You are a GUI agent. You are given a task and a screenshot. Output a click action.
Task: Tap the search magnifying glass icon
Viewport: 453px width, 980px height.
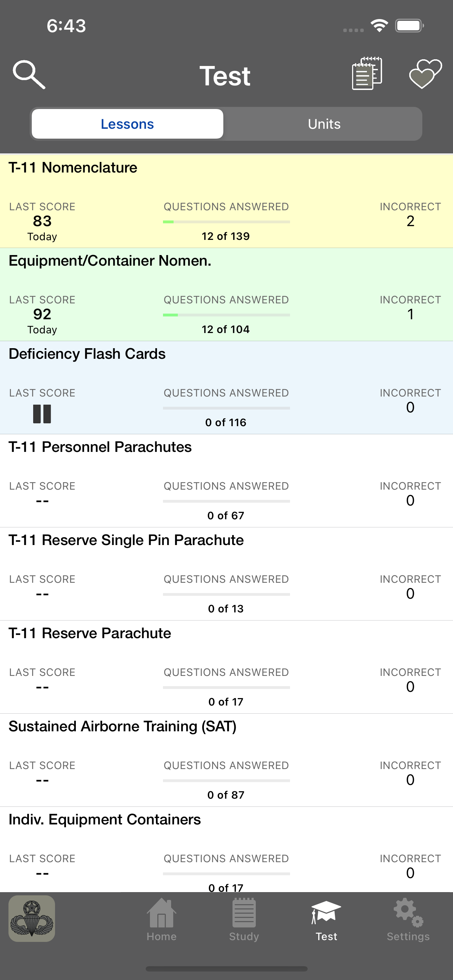tap(29, 74)
